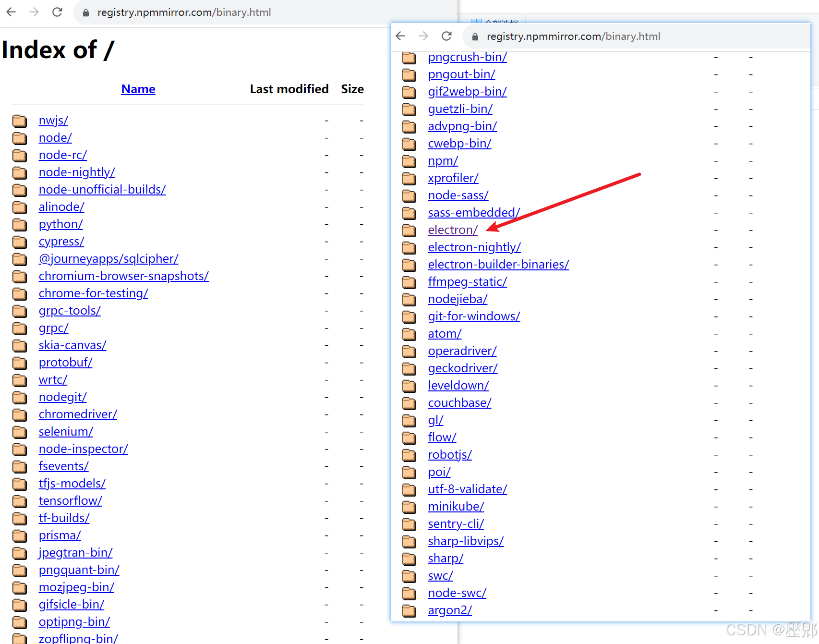Image resolution: width=819 pixels, height=644 pixels.
Task: Open the sentry-cli/ directory link
Action: click(456, 524)
